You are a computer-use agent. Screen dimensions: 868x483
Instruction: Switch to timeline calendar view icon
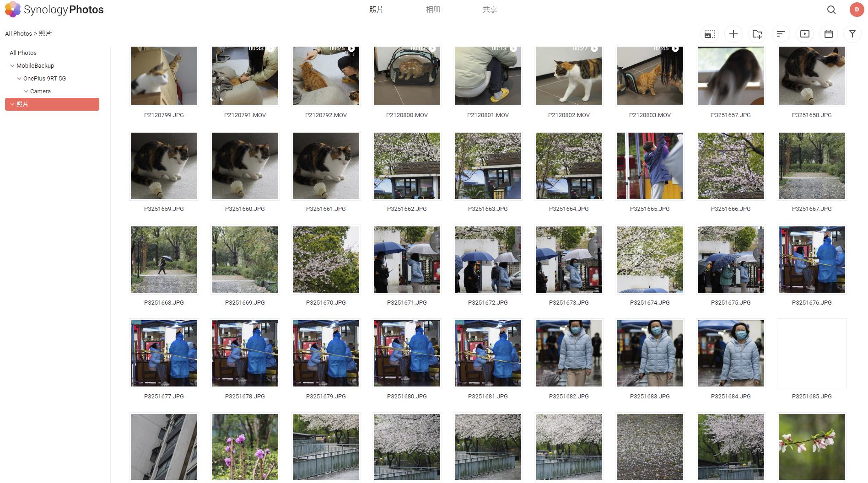click(x=828, y=34)
